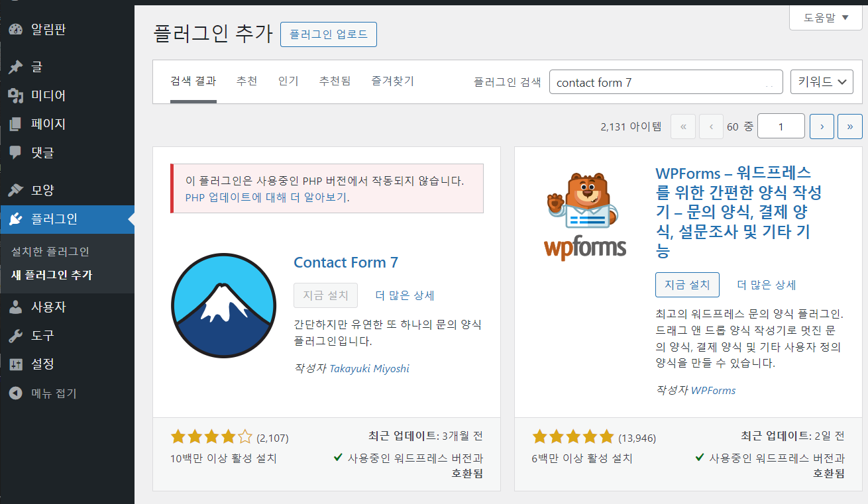The image size is (868, 504).
Task: Click the Settings (설정) sliders icon
Action: click(x=15, y=364)
